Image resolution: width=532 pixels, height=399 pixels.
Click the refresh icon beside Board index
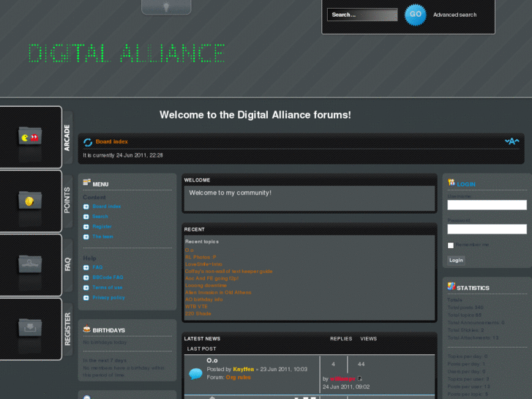pos(88,142)
